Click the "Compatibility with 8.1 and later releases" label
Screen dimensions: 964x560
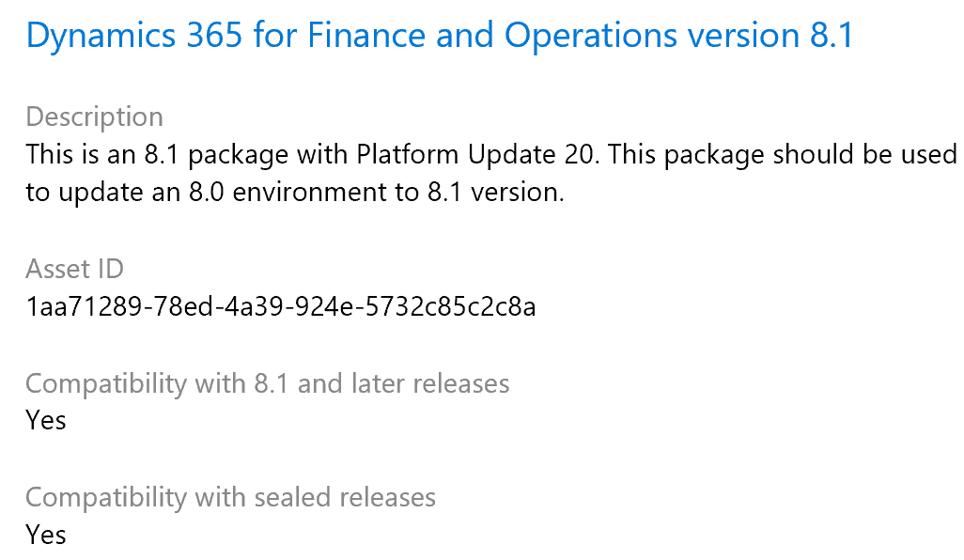click(x=267, y=383)
